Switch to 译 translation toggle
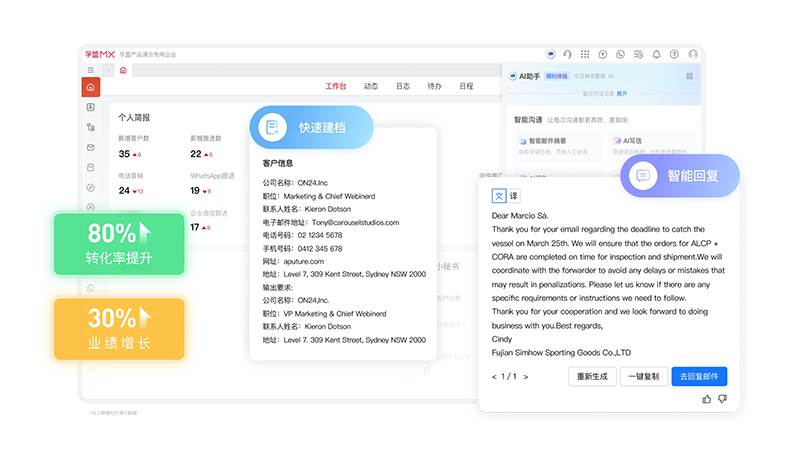The width and height of the screenshot is (794, 460). point(513,196)
